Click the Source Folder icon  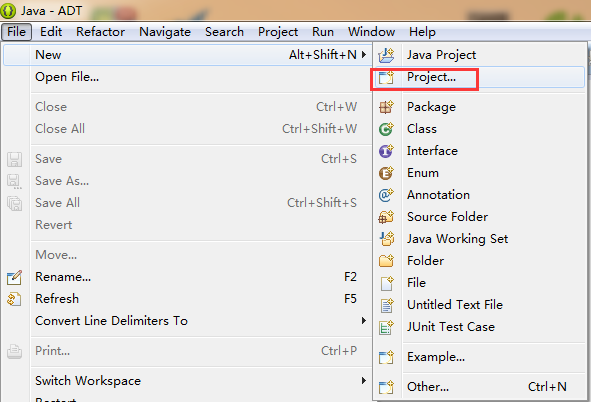(x=386, y=217)
